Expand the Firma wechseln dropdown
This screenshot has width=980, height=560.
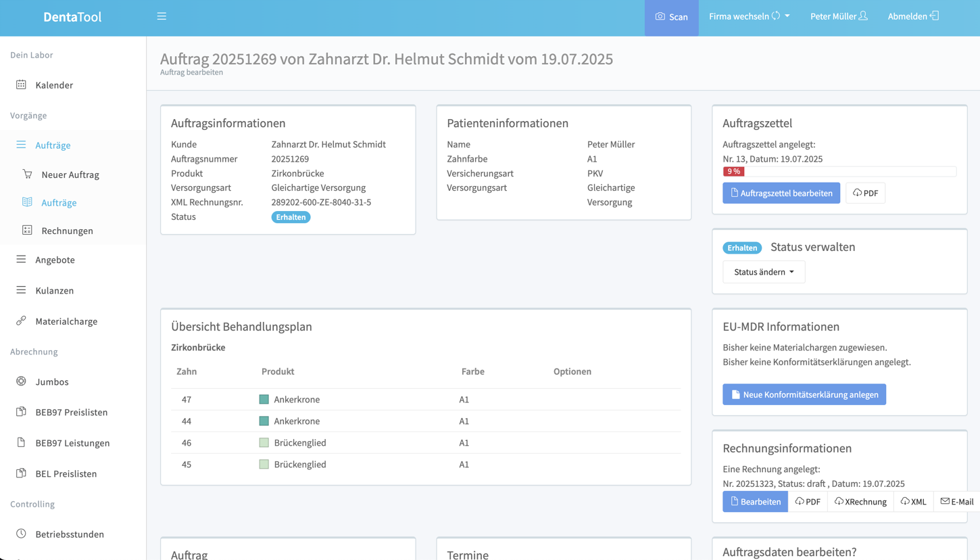coord(749,16)
